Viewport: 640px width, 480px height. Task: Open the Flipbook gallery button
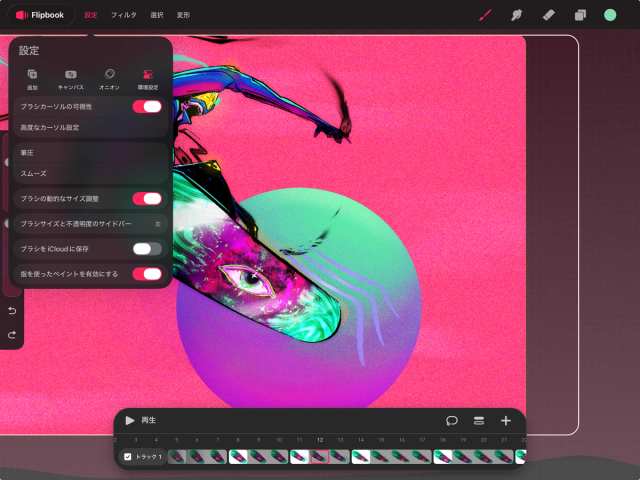pos(40,15)
